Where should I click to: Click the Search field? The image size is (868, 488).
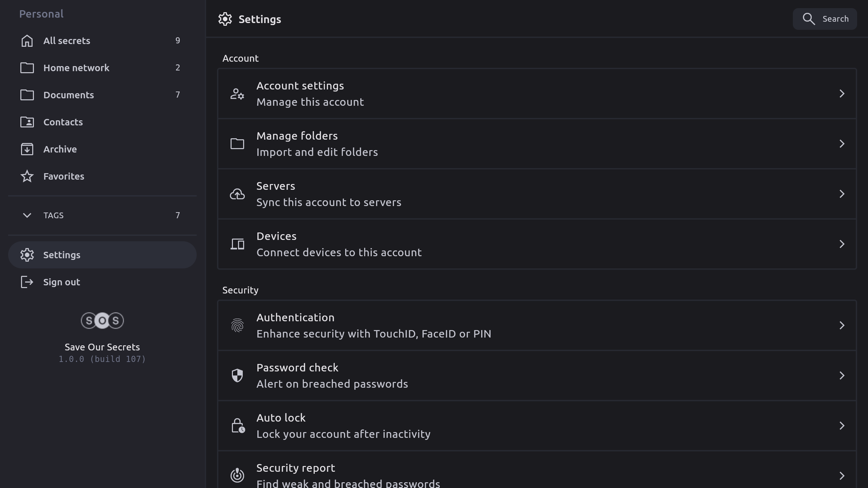click(825, 19)
